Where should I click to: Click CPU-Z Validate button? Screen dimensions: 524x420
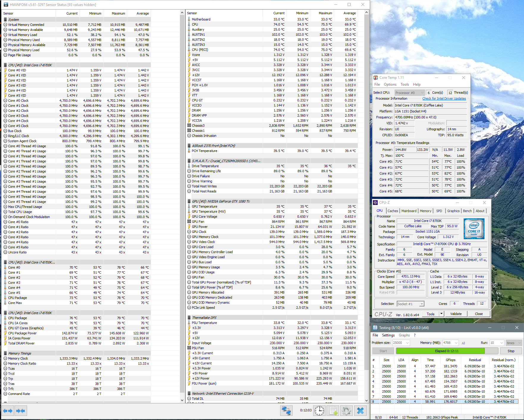456,314
